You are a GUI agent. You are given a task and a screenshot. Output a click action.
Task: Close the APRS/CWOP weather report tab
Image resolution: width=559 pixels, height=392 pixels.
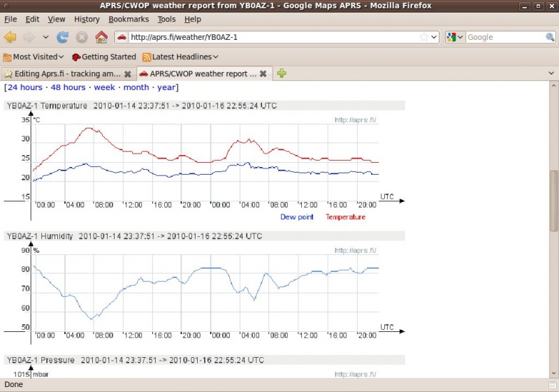click(263, 73)
